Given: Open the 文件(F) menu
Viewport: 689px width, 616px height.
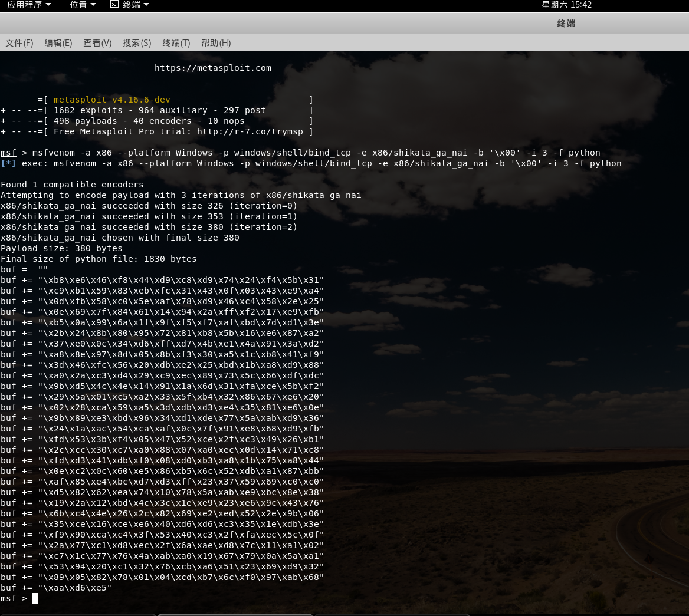Looking at the screenshot, I should point(19,43).
